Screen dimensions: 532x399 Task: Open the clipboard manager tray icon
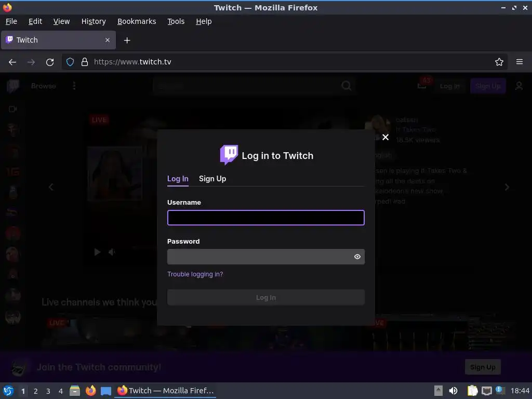pyautogui.click(x=472, y=391)
